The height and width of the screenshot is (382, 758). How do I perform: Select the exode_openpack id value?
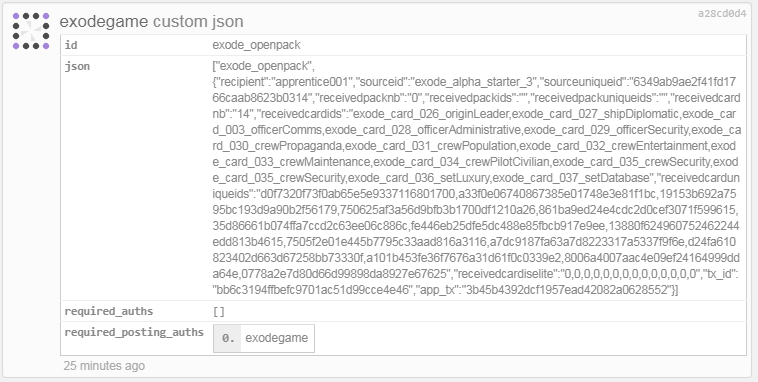[x=256, y=45]
